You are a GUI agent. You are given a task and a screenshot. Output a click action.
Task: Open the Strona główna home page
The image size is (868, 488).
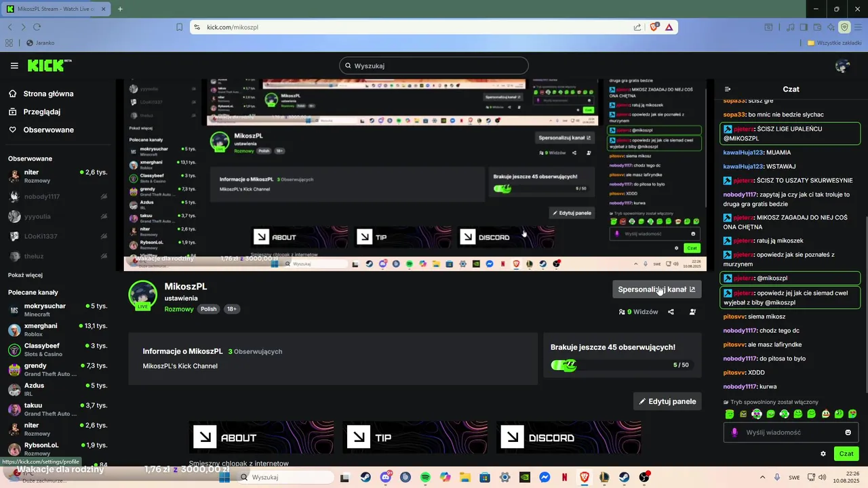(x=41, y=94)
